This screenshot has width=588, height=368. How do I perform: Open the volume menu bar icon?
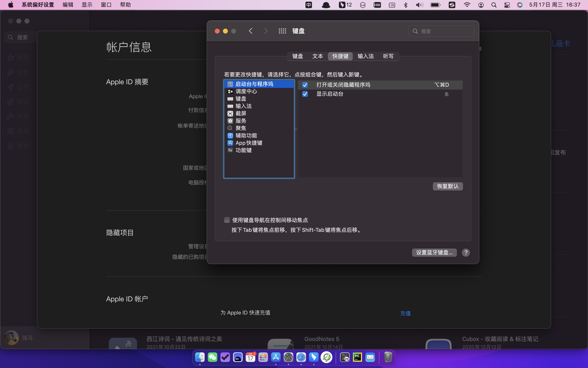pos(419,5)
